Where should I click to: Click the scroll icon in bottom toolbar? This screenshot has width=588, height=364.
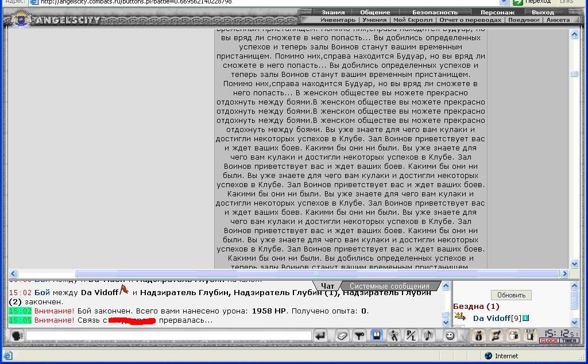(x=496, y=335)
